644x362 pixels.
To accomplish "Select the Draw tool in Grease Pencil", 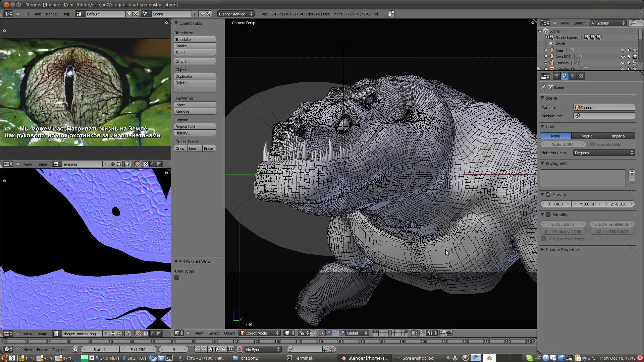I will pos(180,148).
